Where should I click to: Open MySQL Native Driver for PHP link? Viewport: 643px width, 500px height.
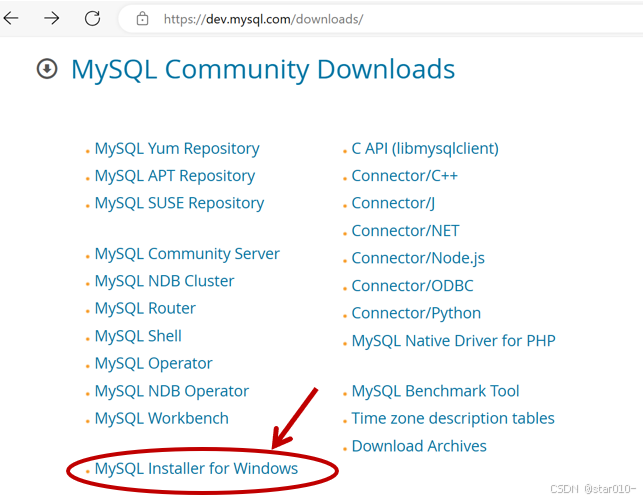tap(454, 341)
